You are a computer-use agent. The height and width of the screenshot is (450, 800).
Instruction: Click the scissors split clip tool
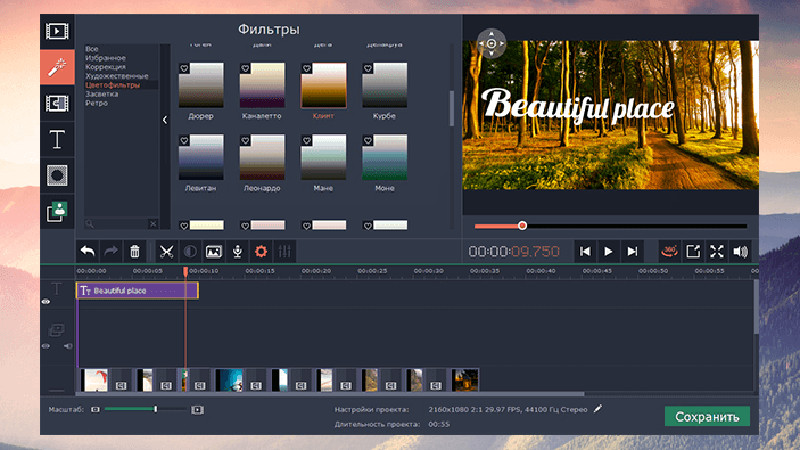166,252
